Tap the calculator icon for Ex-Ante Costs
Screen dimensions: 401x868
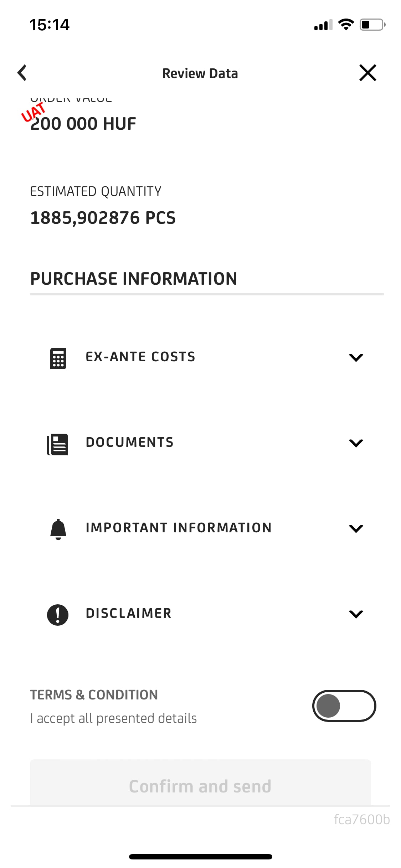pyautogui.click(x=58, y=358)
